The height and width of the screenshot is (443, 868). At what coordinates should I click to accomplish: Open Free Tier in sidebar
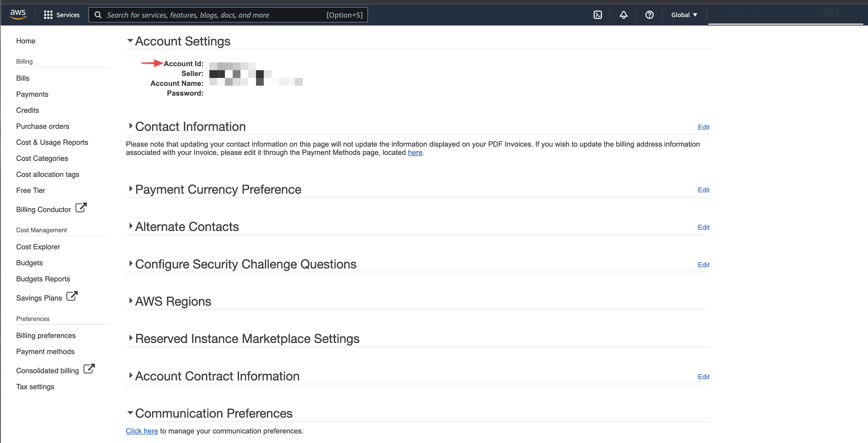coord(30,190)
